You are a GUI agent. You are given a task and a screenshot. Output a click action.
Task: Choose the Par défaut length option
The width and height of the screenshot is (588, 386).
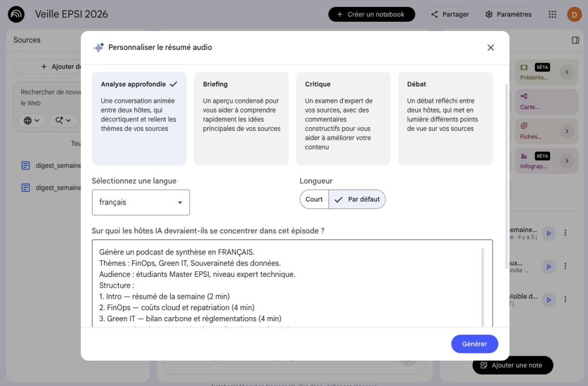(x=357, y=199)
